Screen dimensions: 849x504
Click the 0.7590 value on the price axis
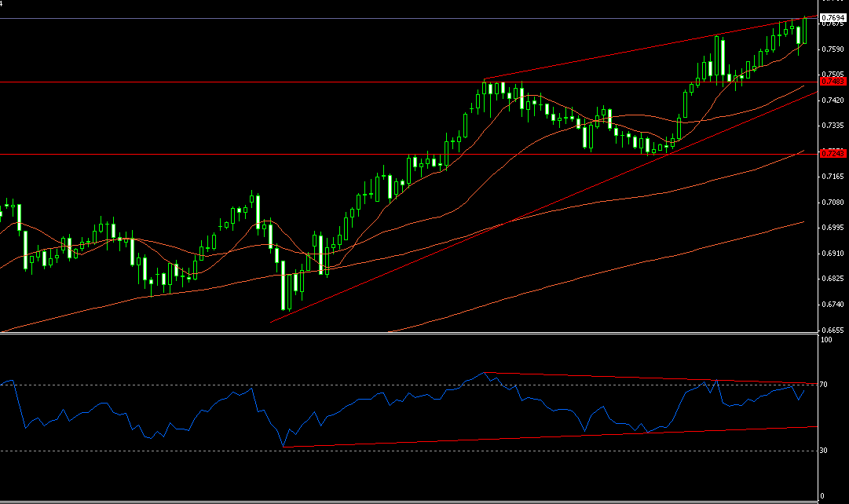(x=833, y=49)
